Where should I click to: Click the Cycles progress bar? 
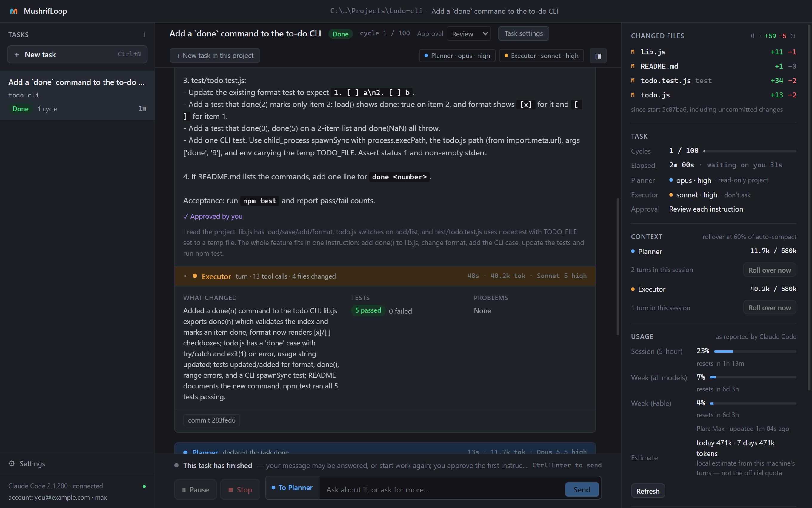pos(750,151)
